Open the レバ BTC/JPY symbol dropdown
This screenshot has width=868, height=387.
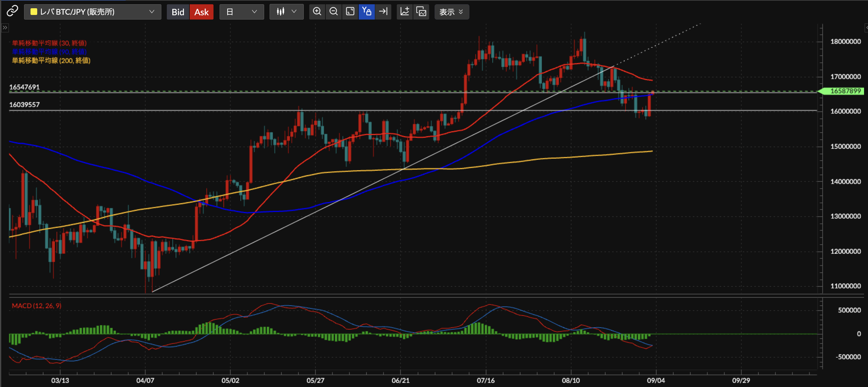[93, 12]
